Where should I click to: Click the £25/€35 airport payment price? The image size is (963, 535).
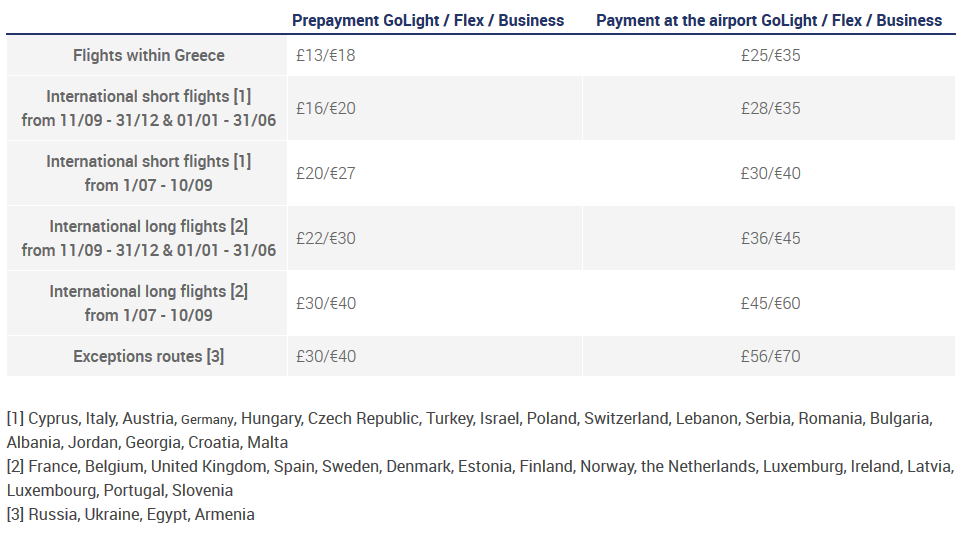coord(770,56)
